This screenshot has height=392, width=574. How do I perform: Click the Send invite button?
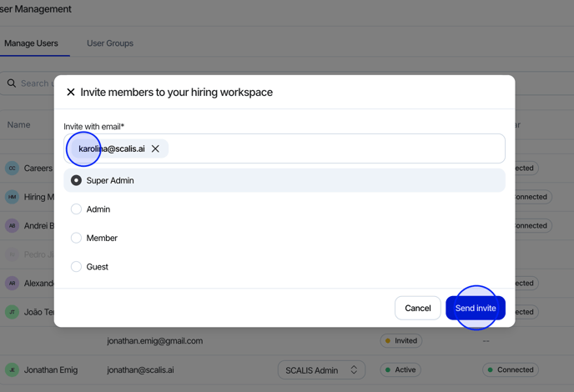point(475,309)
